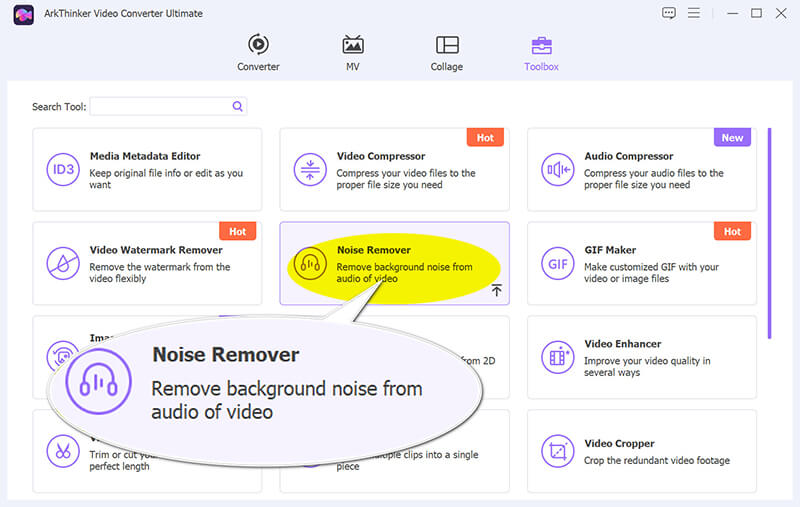Screen dimensions: 800x507
Task: Click the search magnifier icon
Action: point(237,106)
